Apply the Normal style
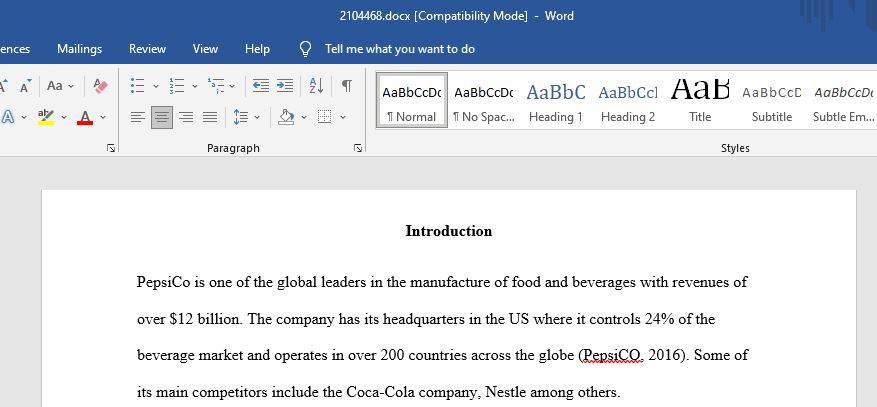877x407 pixels. pos(412,100)
